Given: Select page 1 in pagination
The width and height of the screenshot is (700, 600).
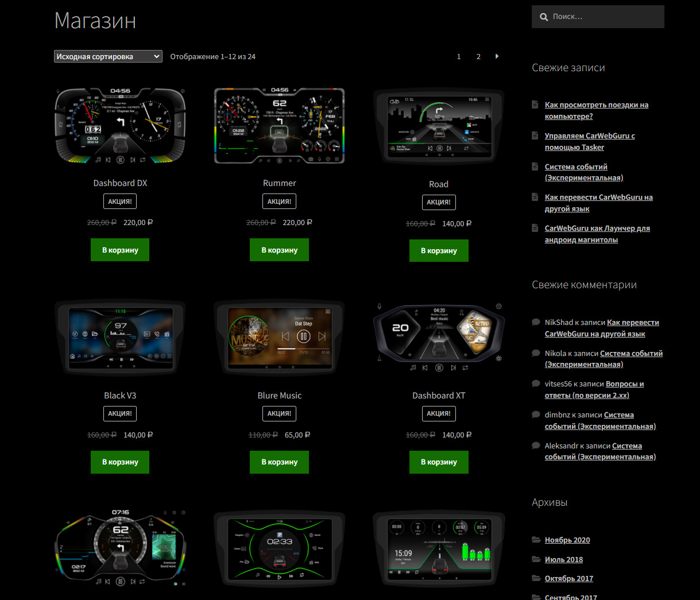Looking at the screenshot, I should tap(459, 56).
